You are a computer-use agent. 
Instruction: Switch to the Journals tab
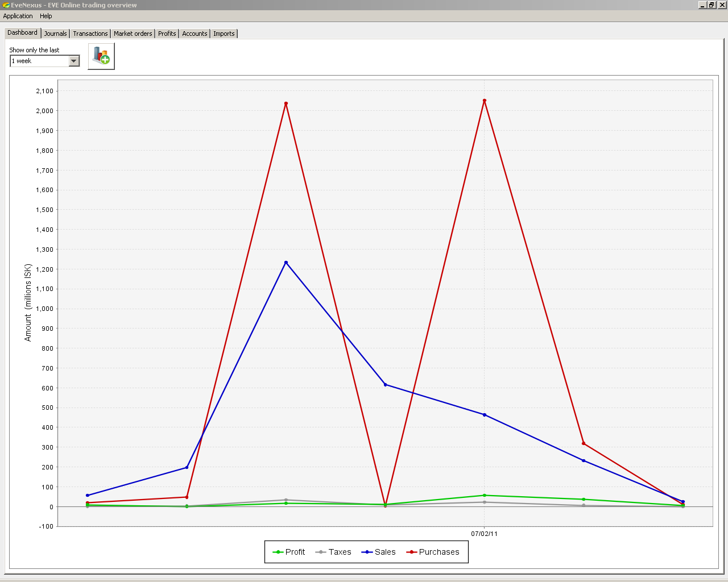(56, 34)
